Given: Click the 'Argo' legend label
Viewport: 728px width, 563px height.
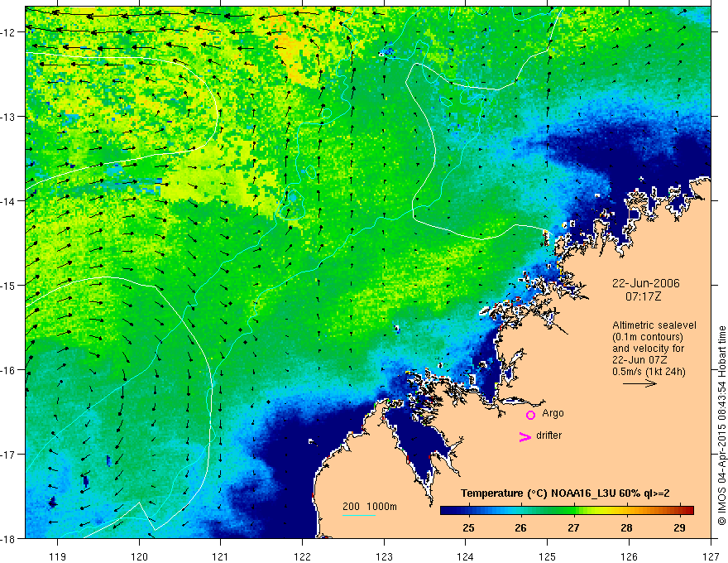Looking at the screenshot, I should point(553,413).
